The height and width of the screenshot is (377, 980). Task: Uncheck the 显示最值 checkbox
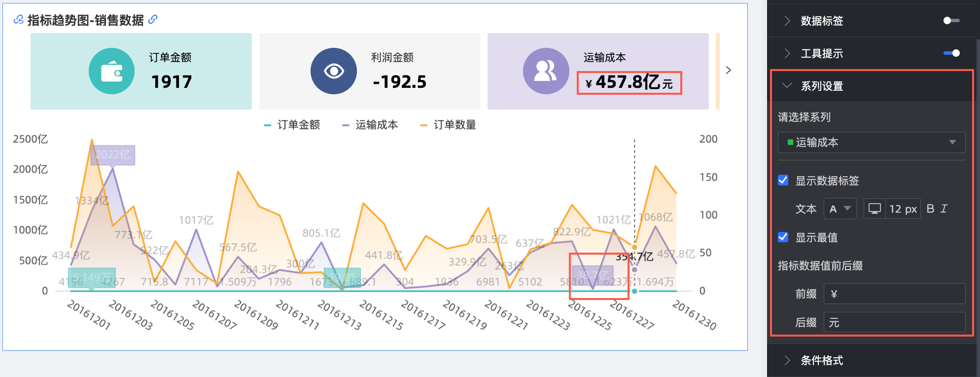[783, 237]
